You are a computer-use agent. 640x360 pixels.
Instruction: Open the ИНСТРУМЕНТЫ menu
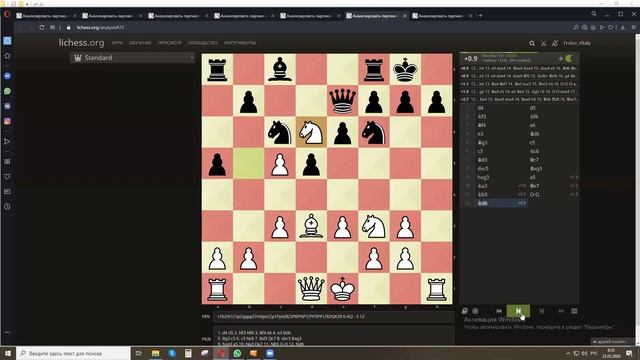pyautogui.click(x=240, y=43)
